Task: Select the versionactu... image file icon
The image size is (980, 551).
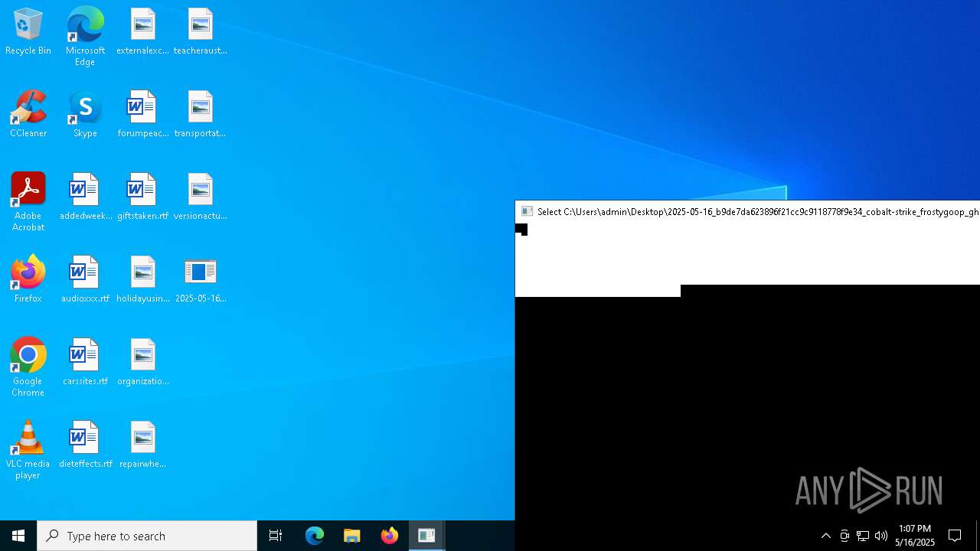Action: [200, 197]
